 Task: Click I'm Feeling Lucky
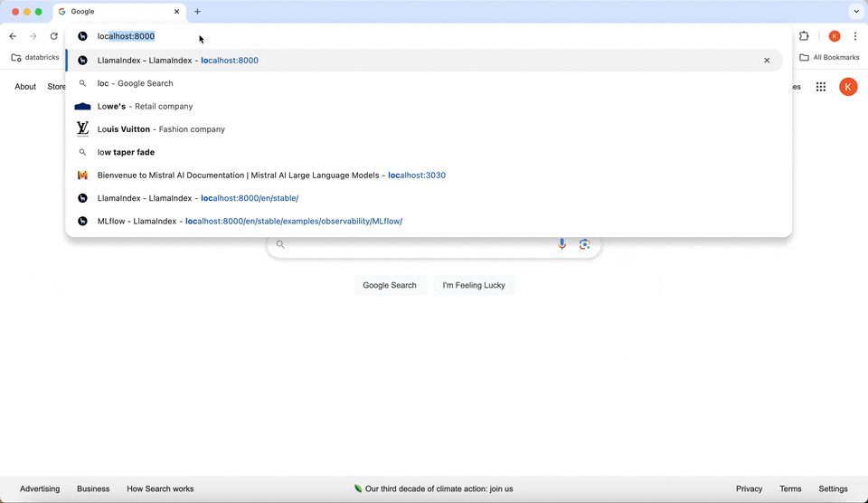[x=474, y=285]
